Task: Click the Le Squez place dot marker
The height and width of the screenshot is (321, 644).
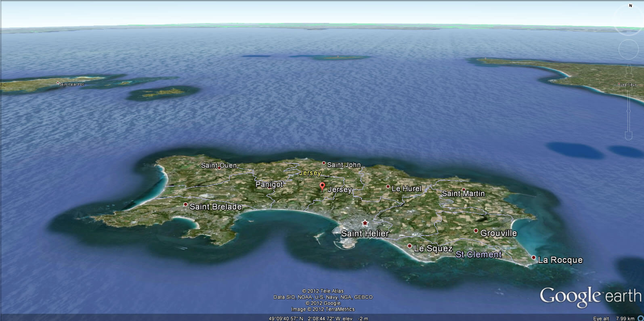Action: point(409,246)
